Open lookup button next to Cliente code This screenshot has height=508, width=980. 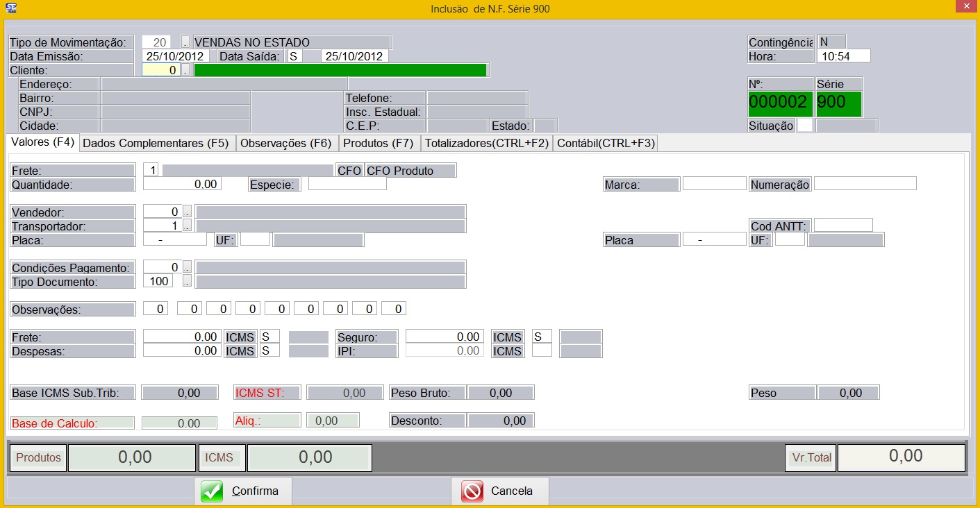click(185, 70)
